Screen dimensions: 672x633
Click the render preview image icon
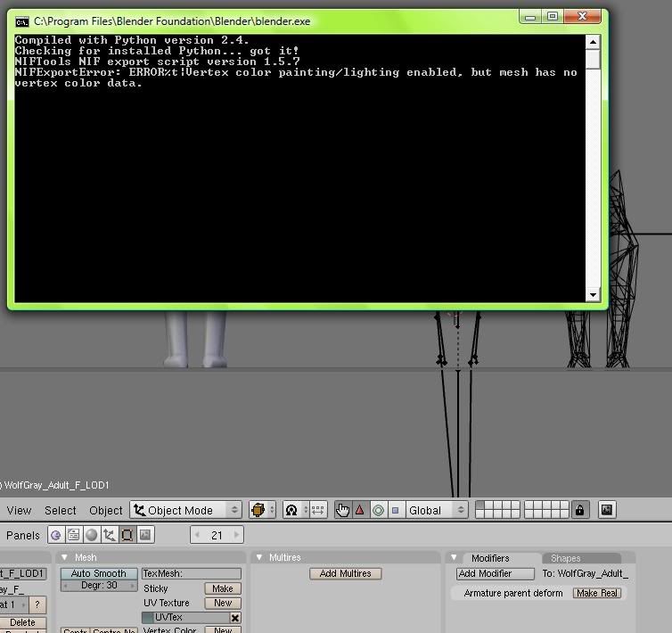607,510
